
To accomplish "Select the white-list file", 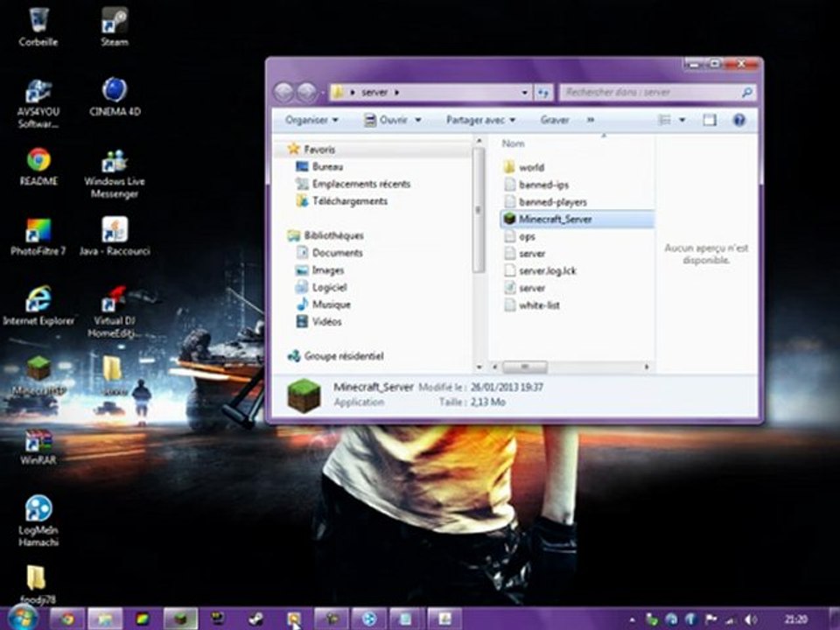I will (x=533, y=305).
